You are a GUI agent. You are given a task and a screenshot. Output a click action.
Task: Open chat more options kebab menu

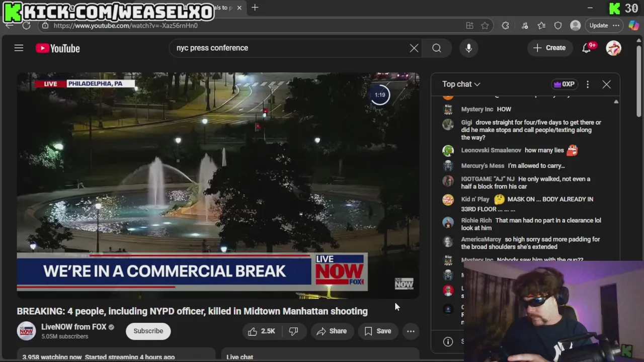(x=588, y=84)
